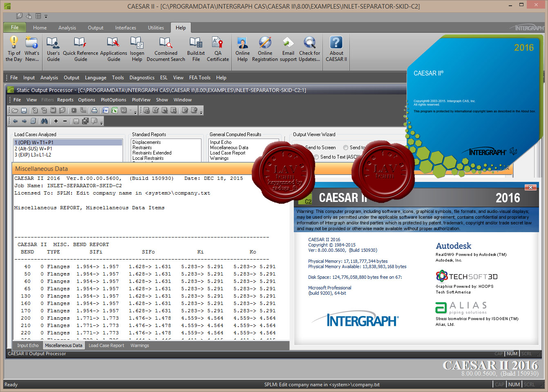
Task: Select Send to Screen radio button
Action: point(321,148)
